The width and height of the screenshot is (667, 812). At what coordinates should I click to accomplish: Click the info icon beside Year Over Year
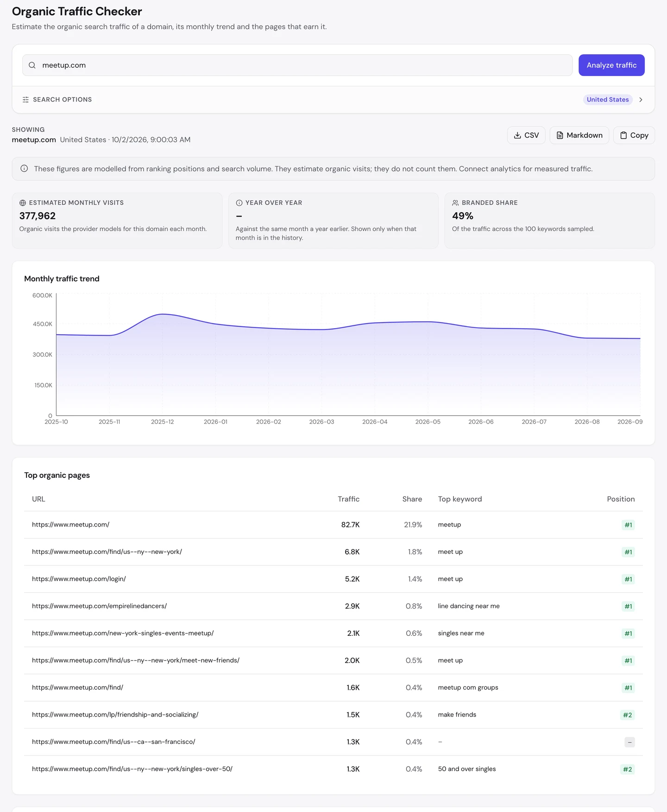pyautogui.click(x=239, y=203)
